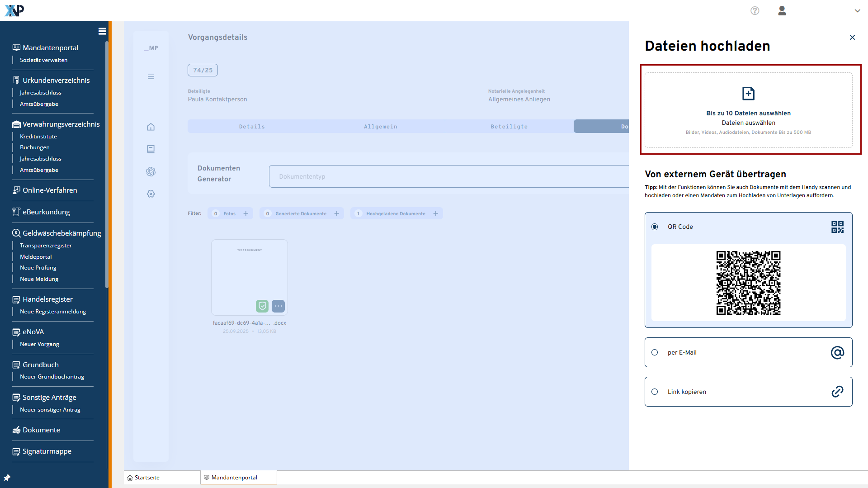This screenshot has width=868, height=488.
Task: Click the XNP logo
Action: [14, 10]
